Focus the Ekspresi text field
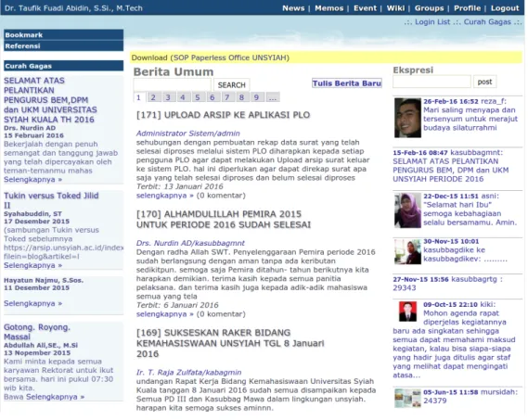 click(x=431, y=82)
